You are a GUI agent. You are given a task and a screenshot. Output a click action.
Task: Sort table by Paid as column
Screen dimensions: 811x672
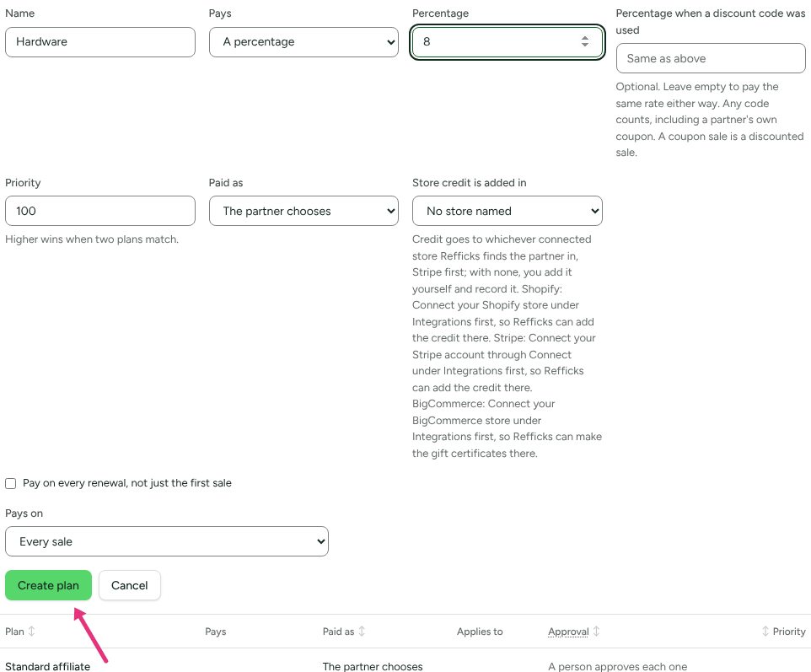343,632
